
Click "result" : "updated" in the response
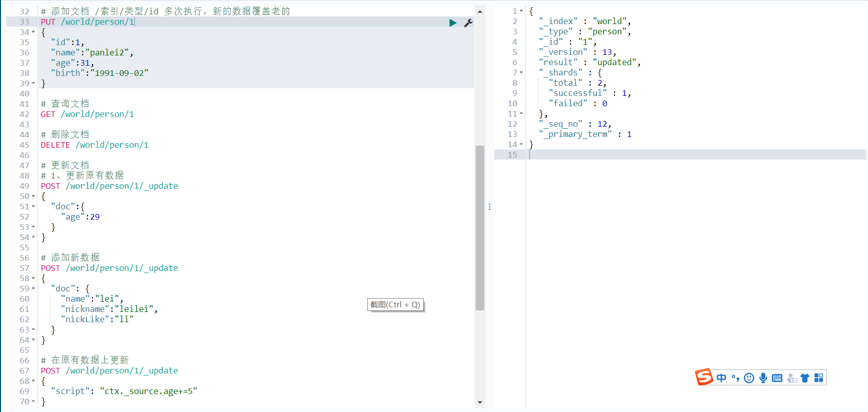point(590,62)
